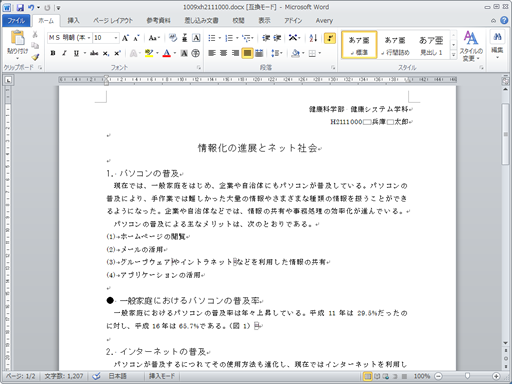Open the Paragraph dialog launcher
Image resolution: width=512 pixels, height=384 pixels.
333,68
